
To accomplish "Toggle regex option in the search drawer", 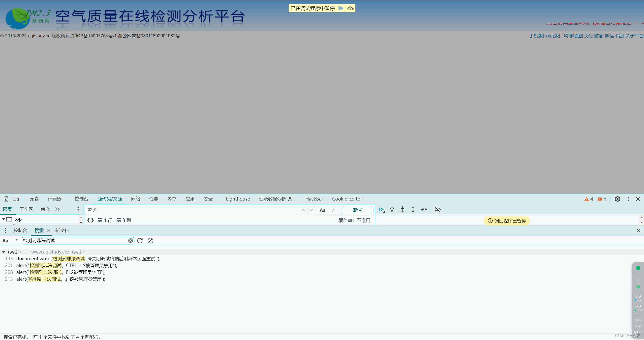I will pyautogui.click(x=16, y=241).
